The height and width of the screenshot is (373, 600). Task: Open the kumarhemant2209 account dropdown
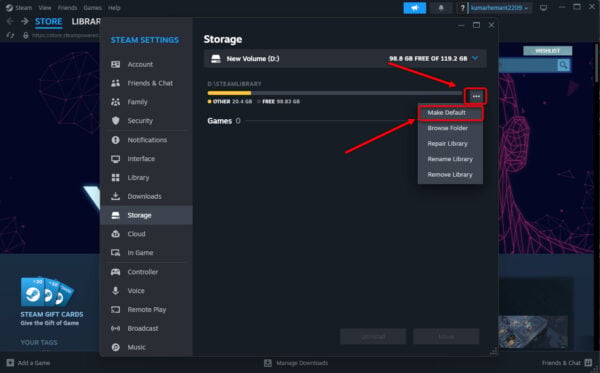coord(499,8)
